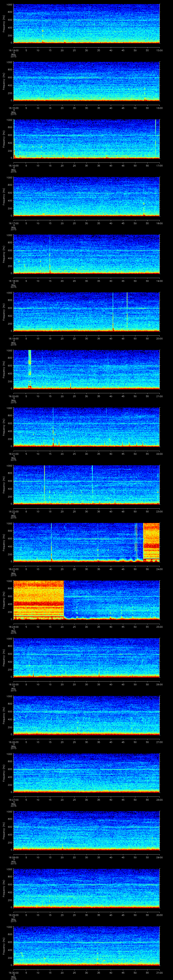Click the 16:23:00 start time label

tap(13, 569)
